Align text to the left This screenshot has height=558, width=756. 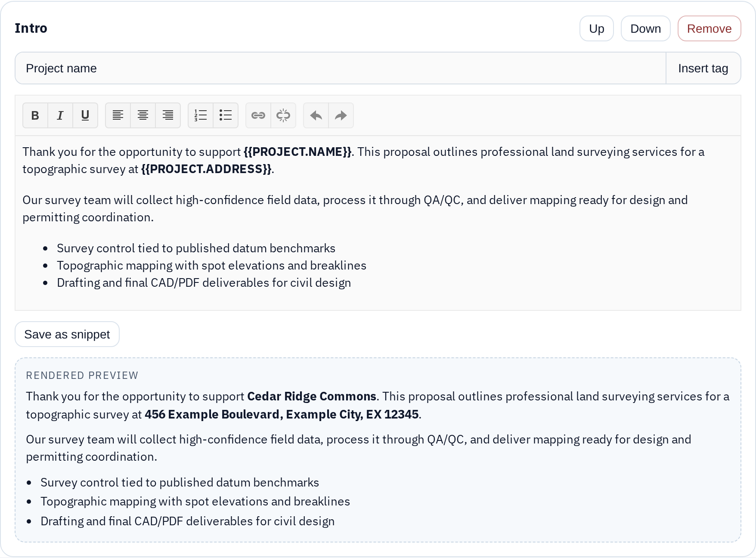(118, 115)
